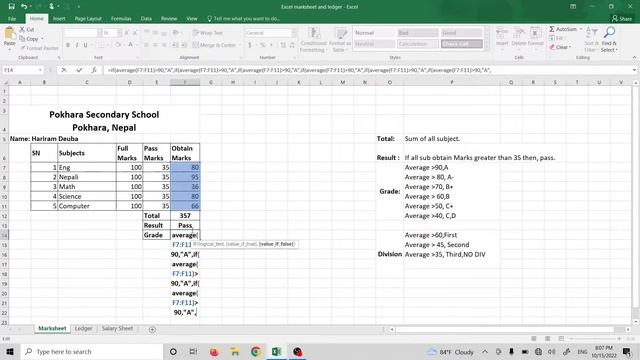Click the Percent style icon
The width and height of the screenshot is (640, 360).
[x=263, y=45]
